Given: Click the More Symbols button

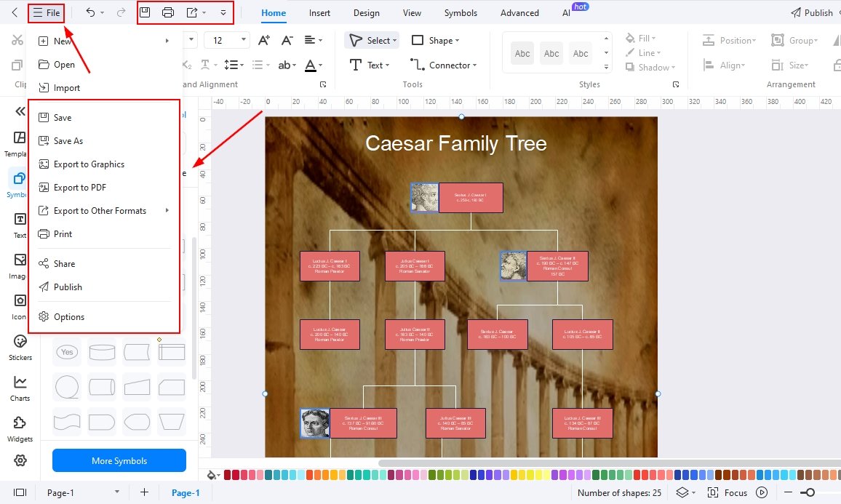Looking at the screenshot, I should (x=119, y=460).
